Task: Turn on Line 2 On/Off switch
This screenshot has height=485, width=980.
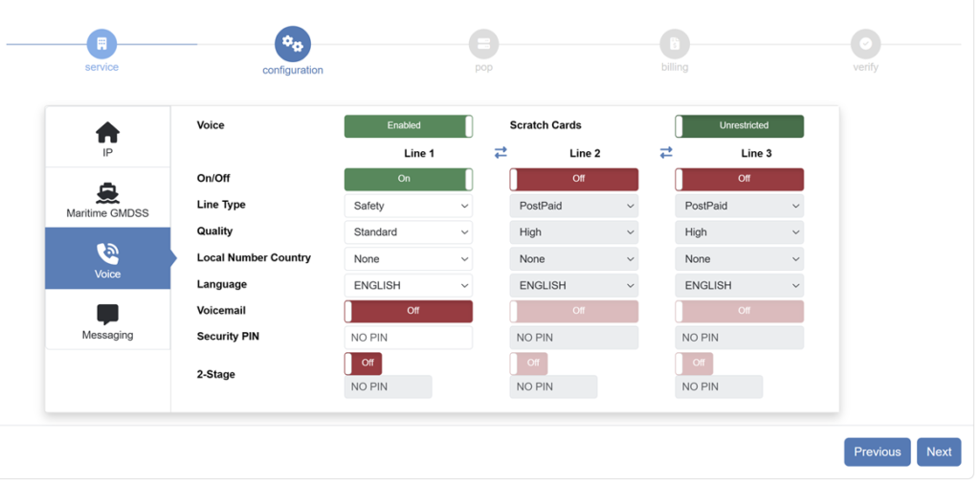Action: pos(573,179)
